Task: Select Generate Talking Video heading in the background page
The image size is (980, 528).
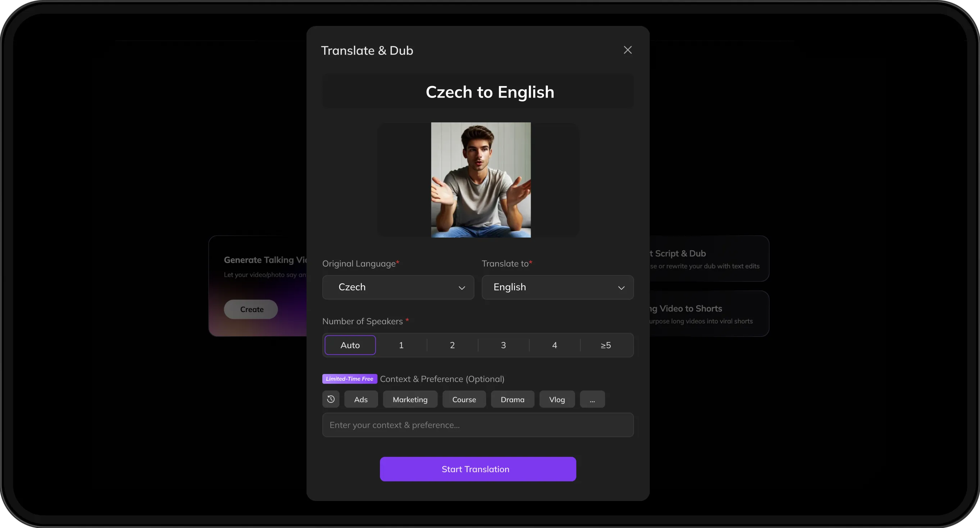Action: [265, 260]
